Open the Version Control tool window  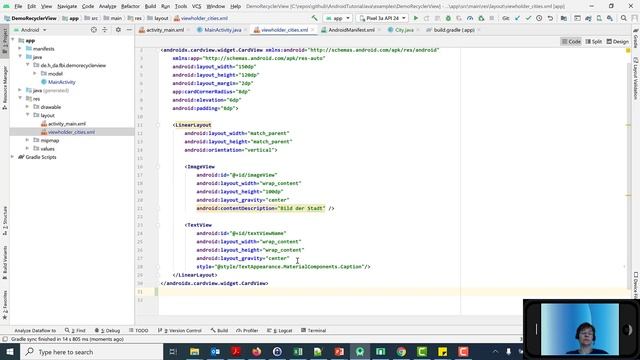[180, 330]
